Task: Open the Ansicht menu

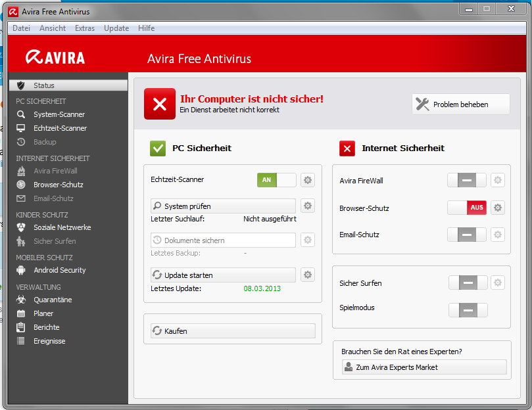Action: point(53,28)
